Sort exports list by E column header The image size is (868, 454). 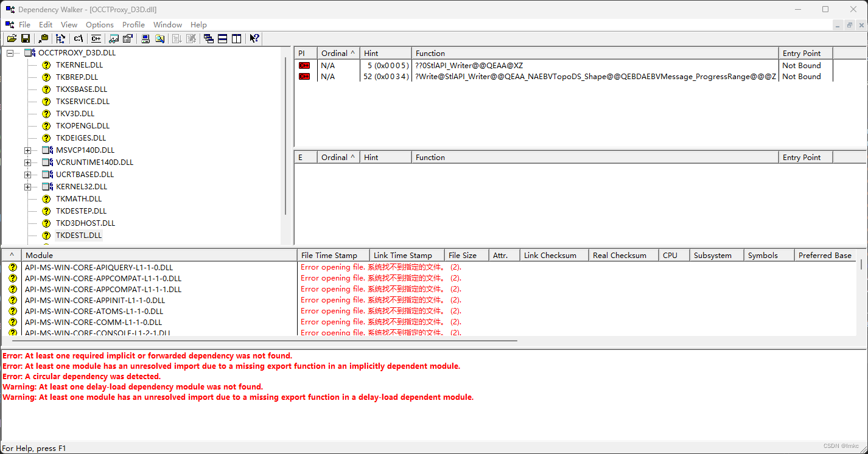pos(306,157)
